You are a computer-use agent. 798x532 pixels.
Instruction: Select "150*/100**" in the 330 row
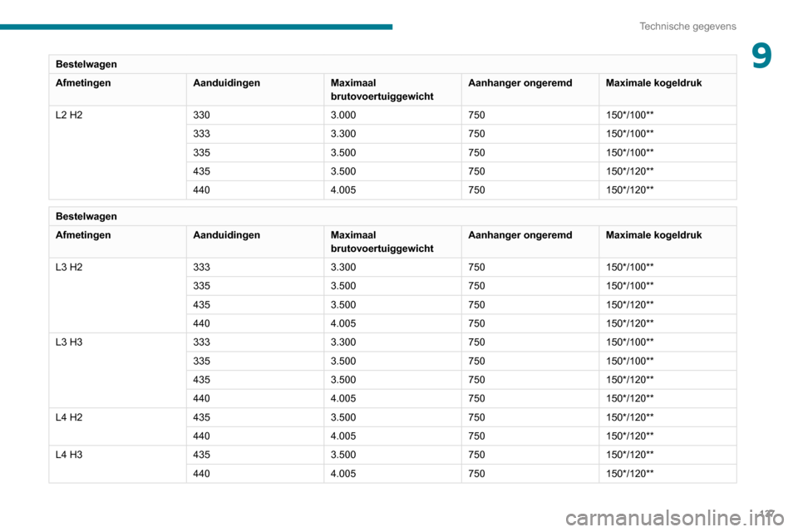(629, 115)
